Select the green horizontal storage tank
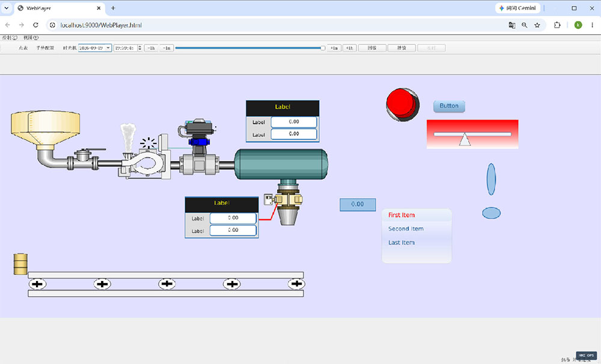 pos(281,164)
